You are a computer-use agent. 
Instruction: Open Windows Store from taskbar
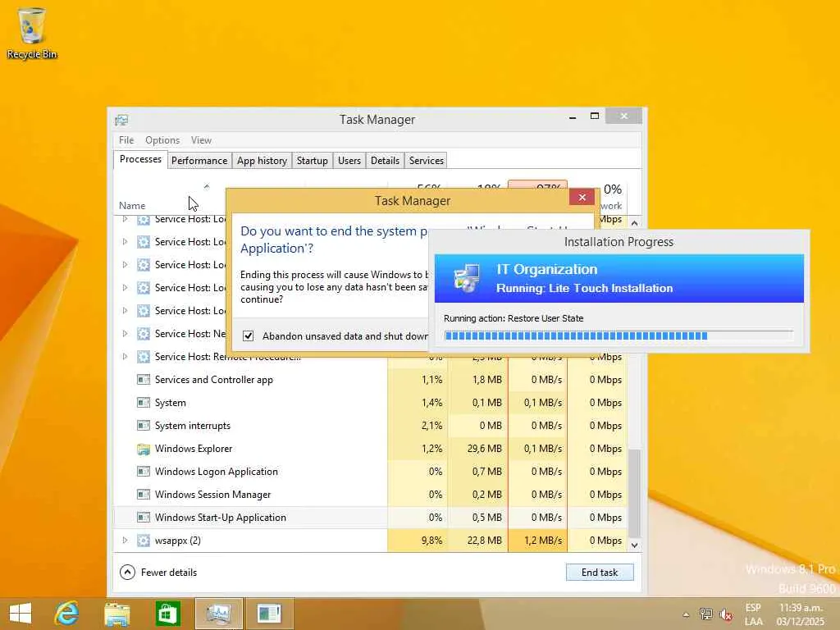167,614
